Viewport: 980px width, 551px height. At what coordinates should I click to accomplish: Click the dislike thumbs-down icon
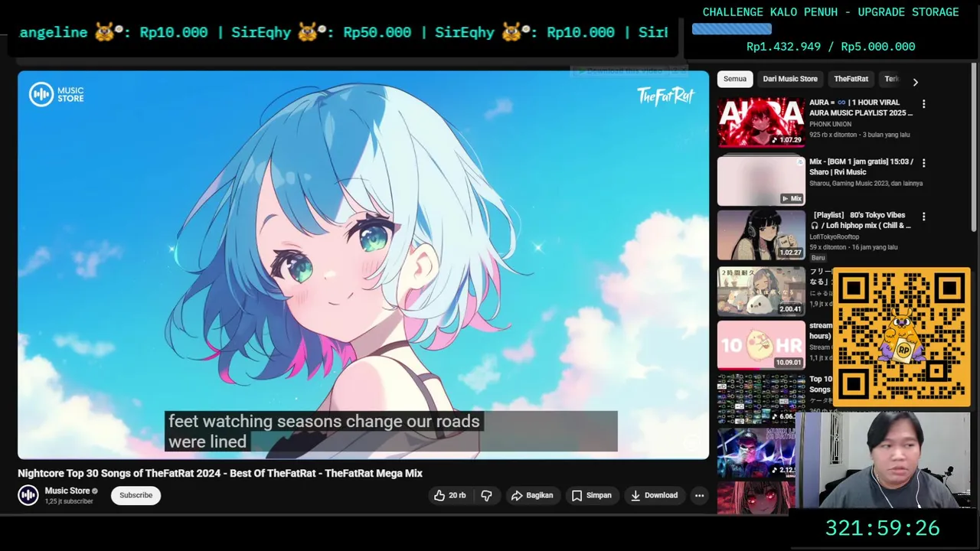[486, 496]
